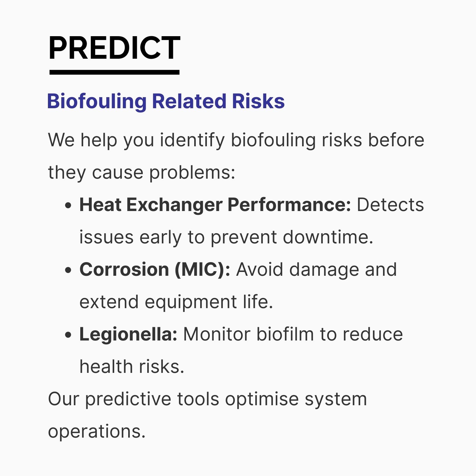Viewport: 476px width, 476px height.
Task: Click 'issues early to prevent downtime' text
Action: pos(226,237)
